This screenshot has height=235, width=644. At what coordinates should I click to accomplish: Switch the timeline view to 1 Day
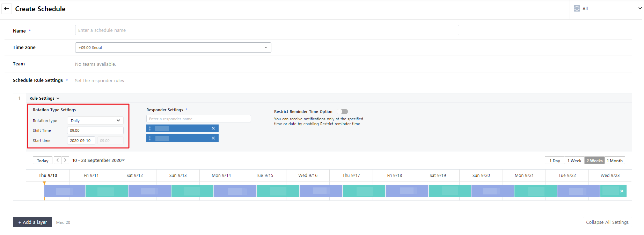point(555,161)
